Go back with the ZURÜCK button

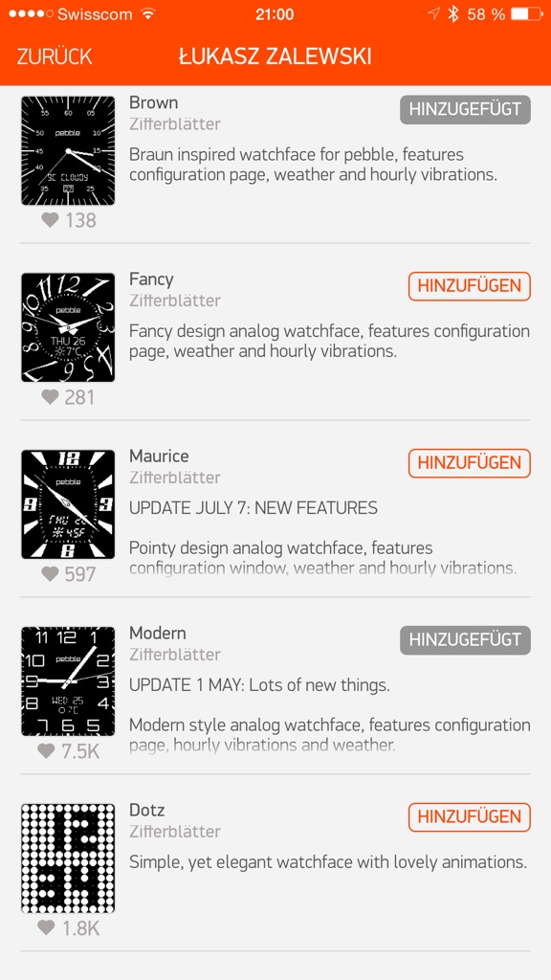click(x=55, y=56)
